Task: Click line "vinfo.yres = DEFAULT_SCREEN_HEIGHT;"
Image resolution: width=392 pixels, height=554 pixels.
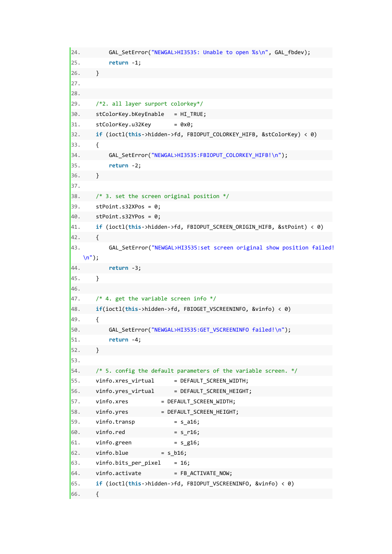Action: point(167,412)
